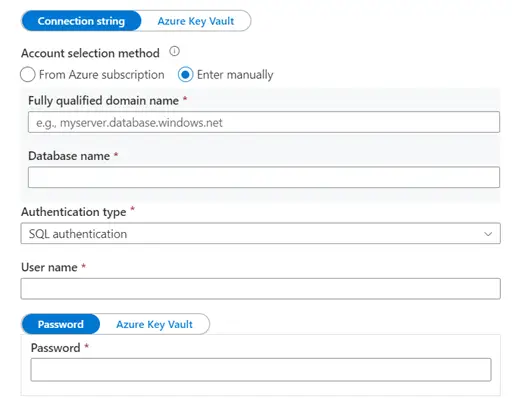
Task: Click the 'From Azure subscription' label text
Action: click(102, 75)
